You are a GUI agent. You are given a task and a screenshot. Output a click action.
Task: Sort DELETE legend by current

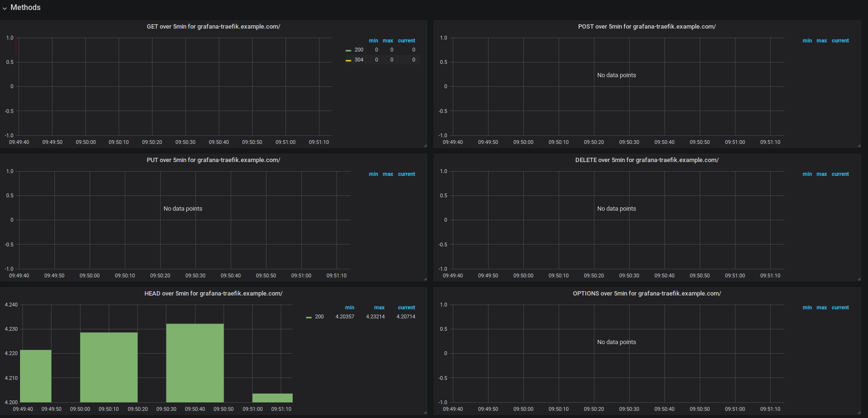tap(840, 174)
